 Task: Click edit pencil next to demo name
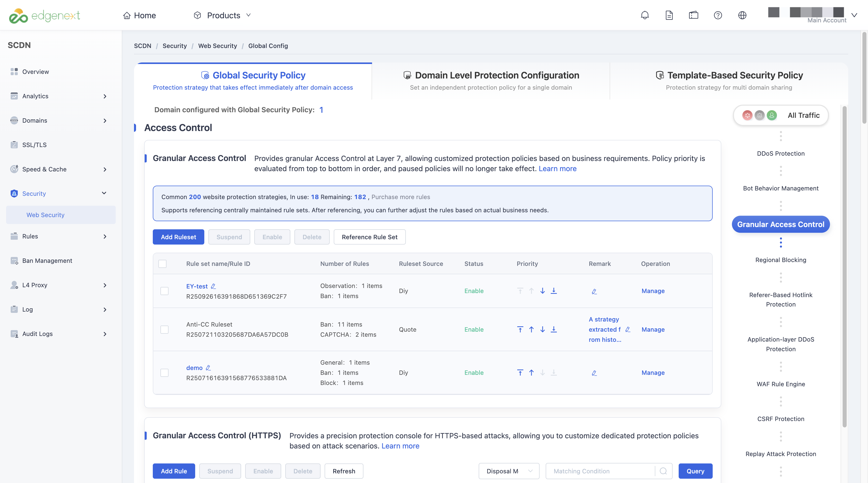coord(208,368)
